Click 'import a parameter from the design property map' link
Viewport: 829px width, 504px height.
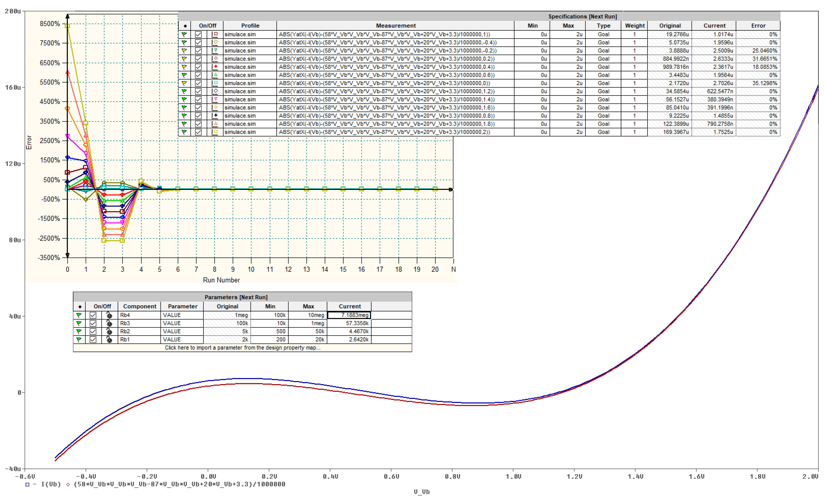coord(242,348)
